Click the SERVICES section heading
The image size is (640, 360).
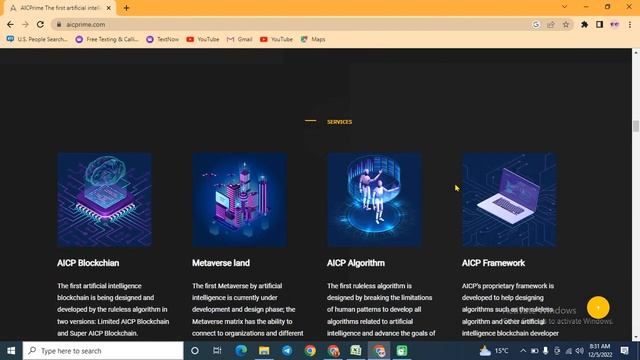click(339, 122)
